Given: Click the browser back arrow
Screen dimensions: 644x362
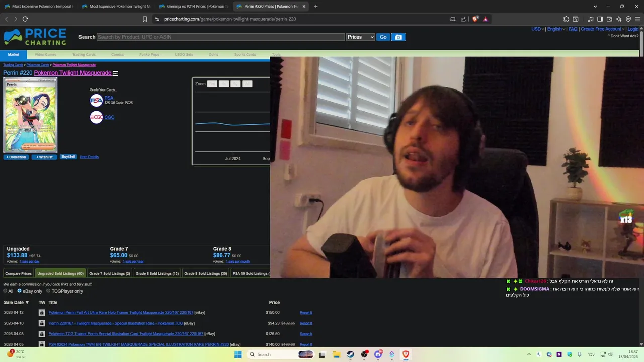Looking at the screenshot, I should (x=7, y=19).
